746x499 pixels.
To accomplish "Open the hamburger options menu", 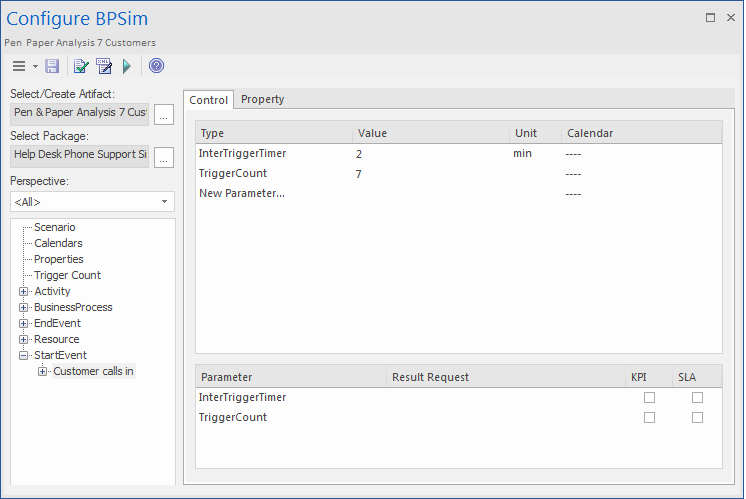I will pyautogui.click(x=19, y=66).
